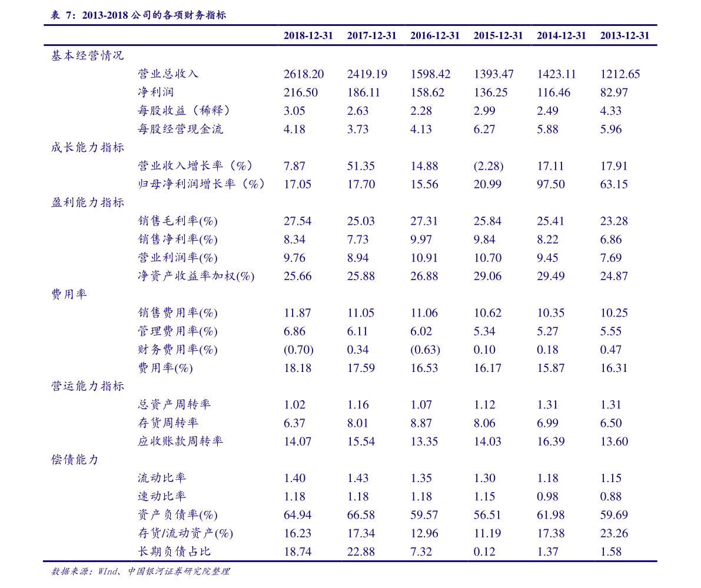Select the 2013-12-31 column header
The image size is (701, 588).
624,36
